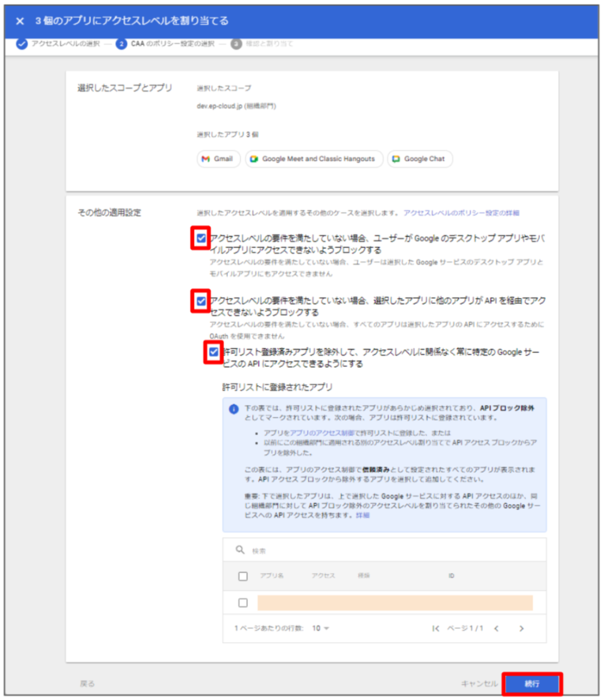Open the 詳細 link in info box
The height and width of the screenshot is (700, 603).
[362, 515]
